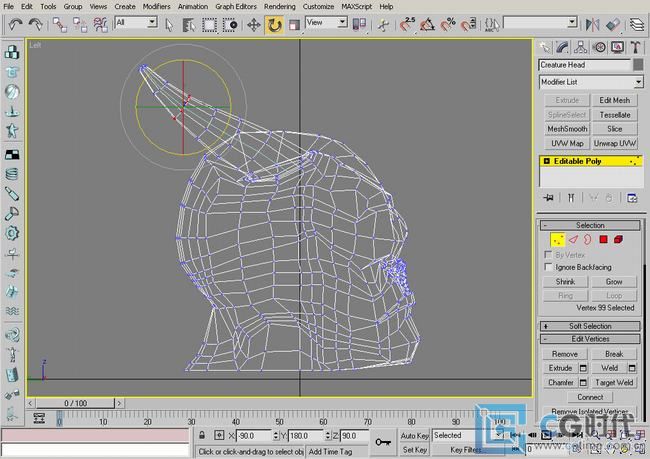Open the Weld settings box button
Viewport: 650px width, 459px height.
[632, 368]
